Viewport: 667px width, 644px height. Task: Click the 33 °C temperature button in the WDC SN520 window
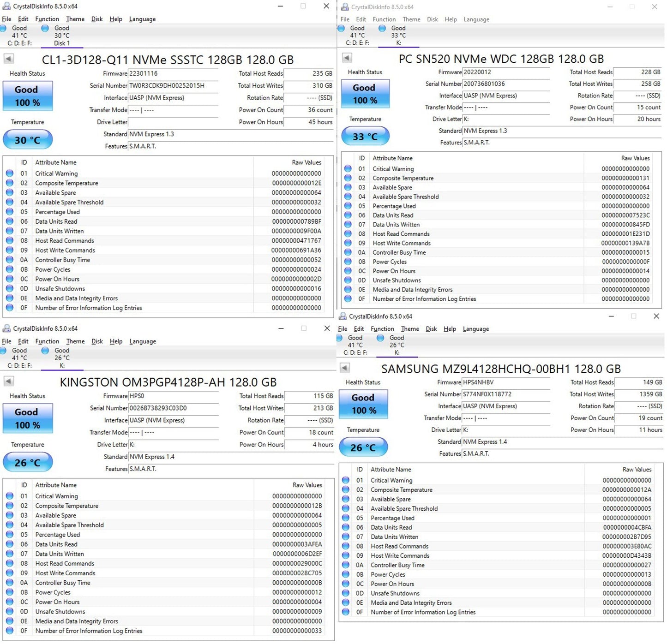coord(365,137)
